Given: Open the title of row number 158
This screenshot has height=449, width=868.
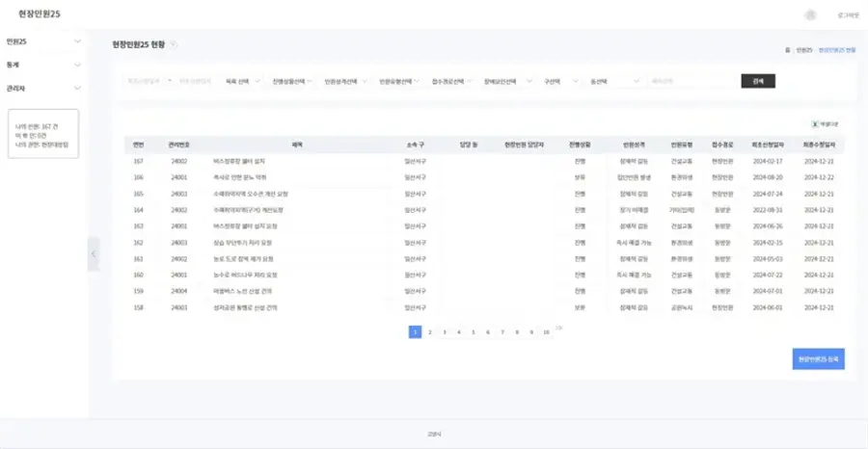Looking at the screenshot, I should (245, 307).
